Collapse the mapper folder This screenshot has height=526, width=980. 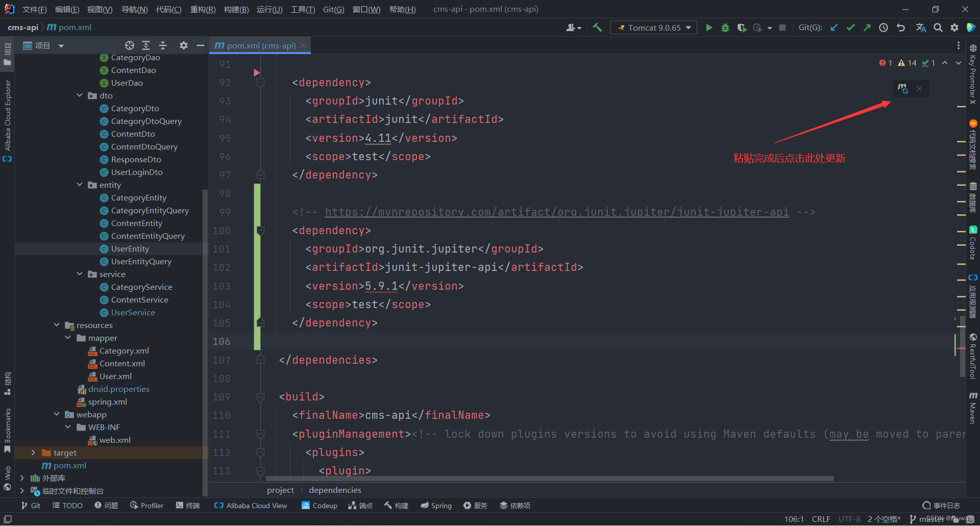pyautogui.click(x=68, y=338)
